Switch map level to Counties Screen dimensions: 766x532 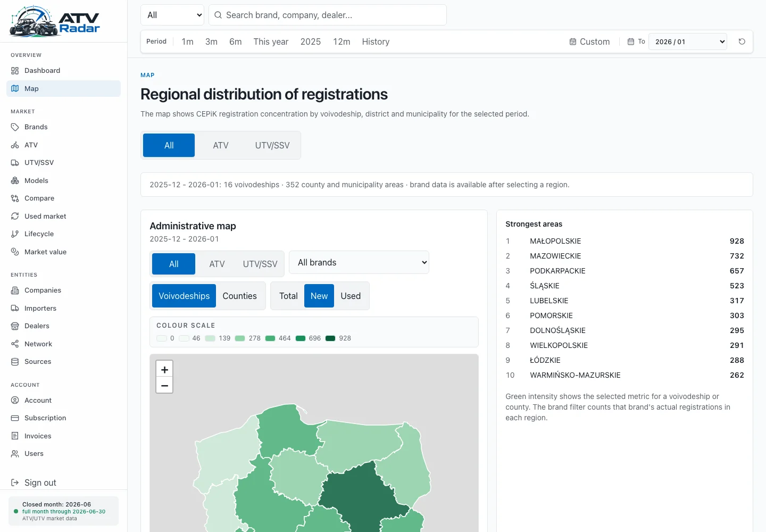click(240, 296)
